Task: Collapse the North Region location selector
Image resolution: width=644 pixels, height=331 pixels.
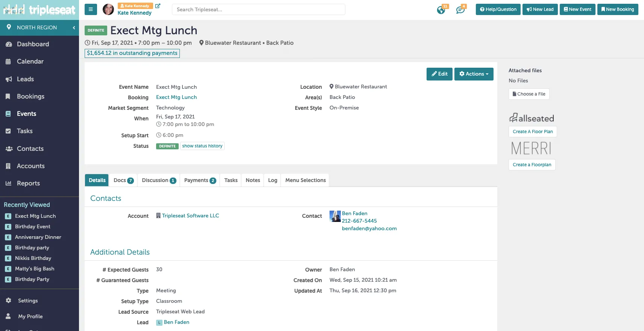Action: (74, 27)
